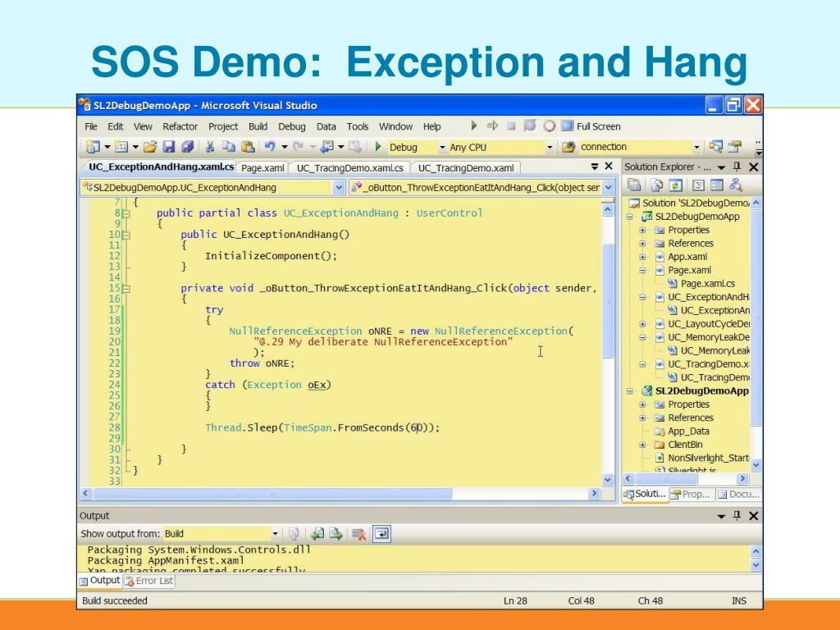This screenshot has width=840, height=630.
Task: Switch to the Error List tab
Action: click(149, 581)
